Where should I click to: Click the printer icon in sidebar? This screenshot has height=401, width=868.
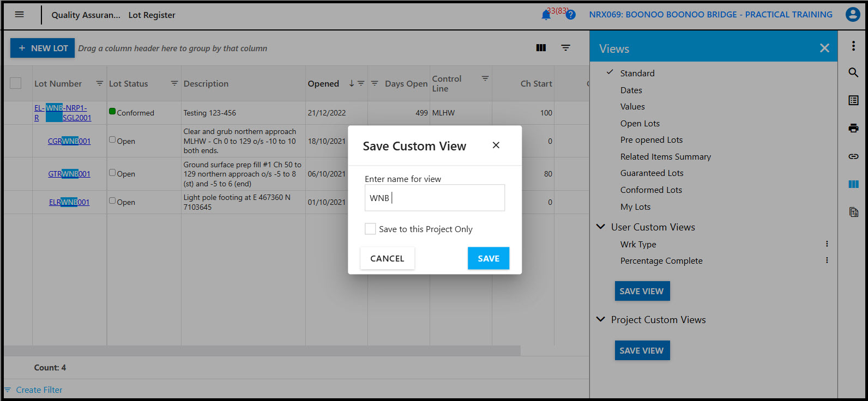853,128
